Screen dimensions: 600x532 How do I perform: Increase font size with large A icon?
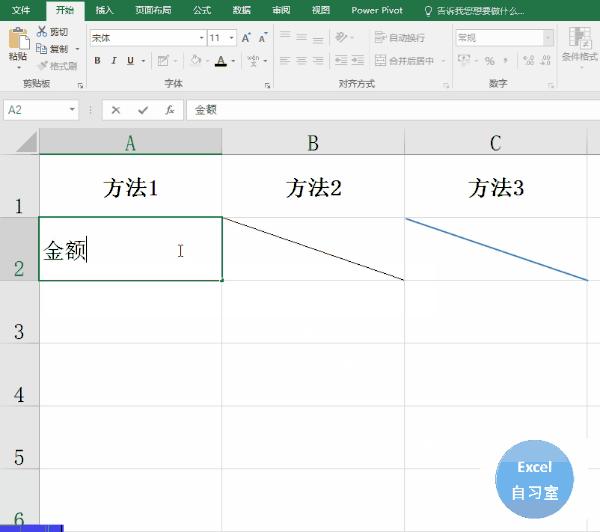coord(246,38)
